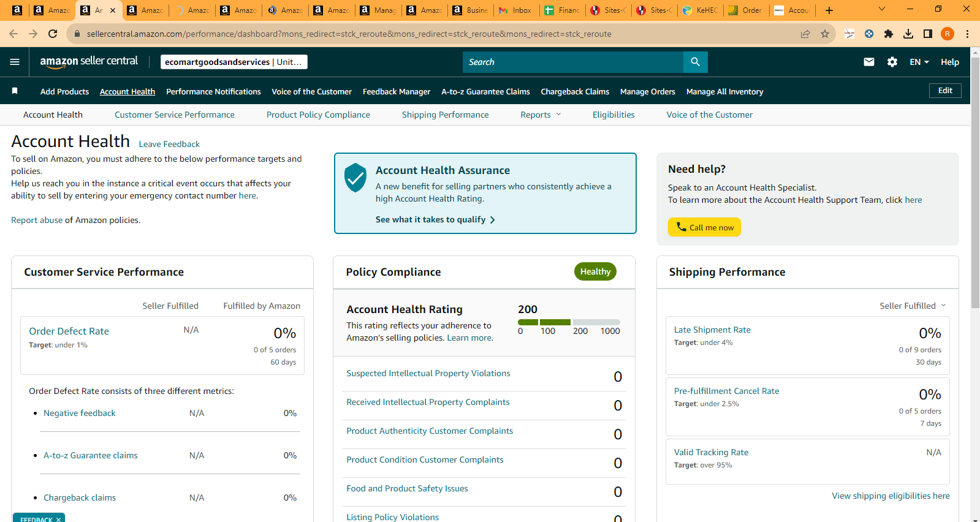
Task: Click the Edit bookmarks button
Action: click(x=945, y=91)
